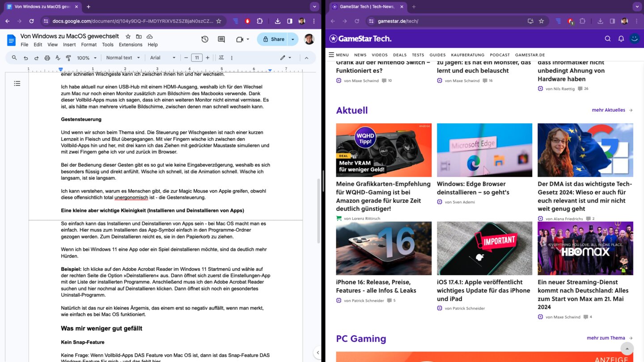Go to the KAUFBERATUNG nav item
The width and height of the screenshot is (644, 362).
coord(467,55)
